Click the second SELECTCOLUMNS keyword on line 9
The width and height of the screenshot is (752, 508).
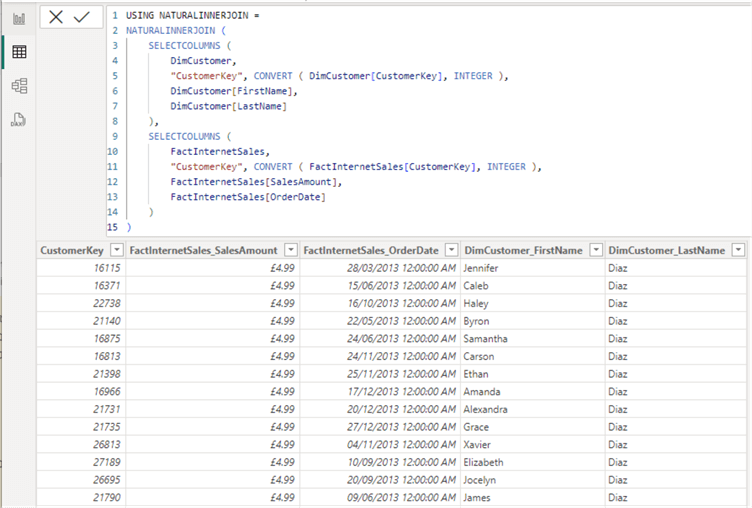[184, 136]
